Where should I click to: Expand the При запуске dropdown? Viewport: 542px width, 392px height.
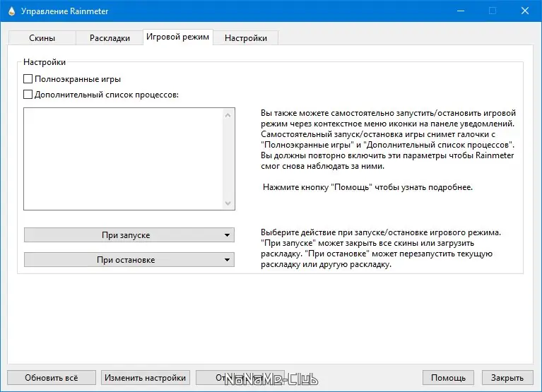point(129,235)
